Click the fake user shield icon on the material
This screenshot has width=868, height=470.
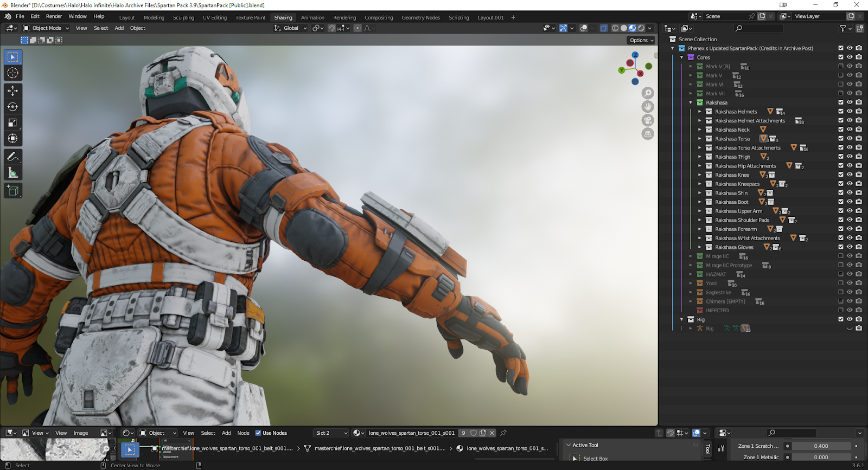tap(474, 433)
